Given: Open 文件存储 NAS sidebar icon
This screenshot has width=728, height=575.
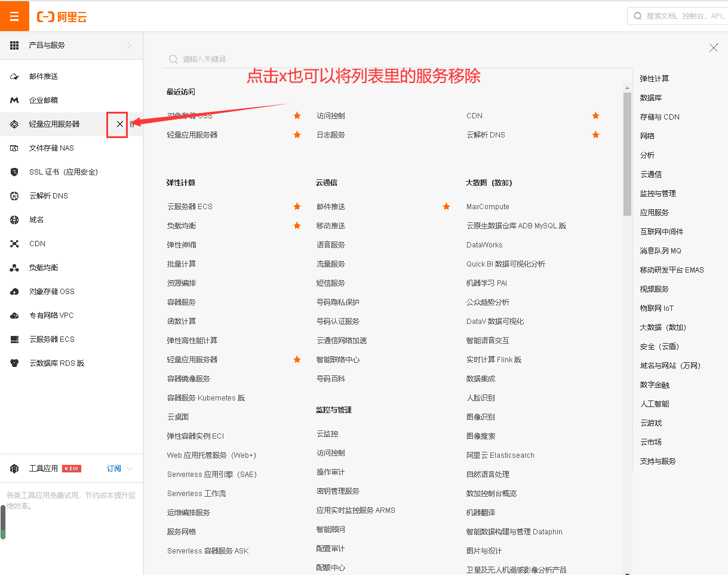Looking at the screenshot, I should [x=14, y=148].
